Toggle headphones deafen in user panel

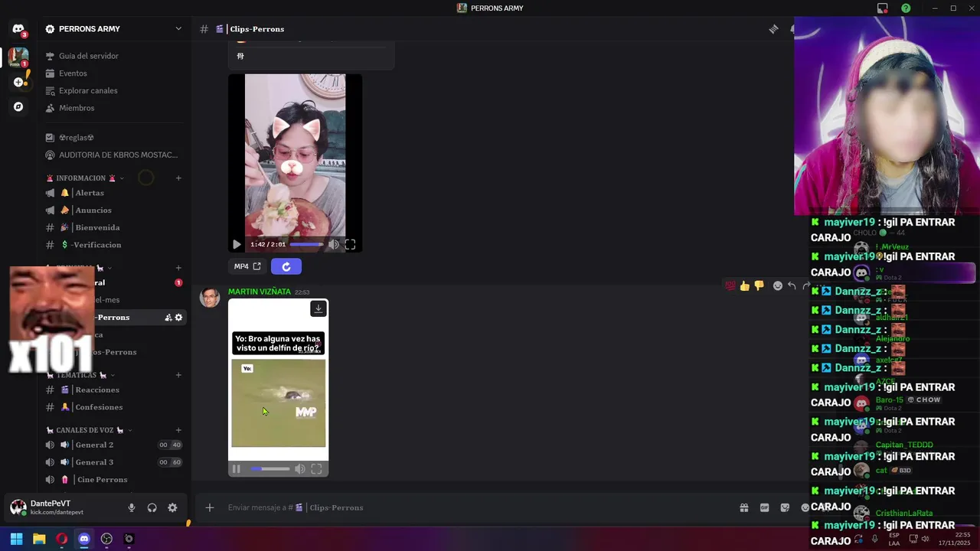coord(152,507)
